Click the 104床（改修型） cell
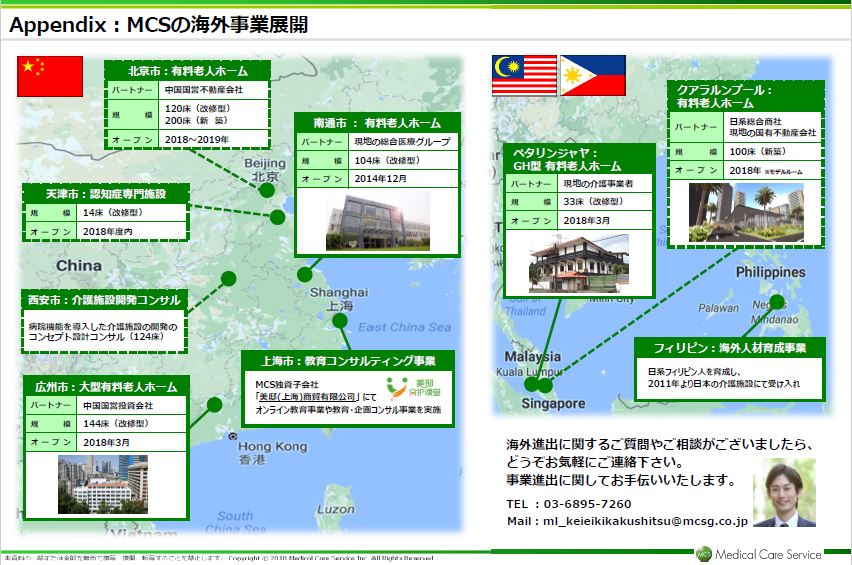 pos(403,161)
